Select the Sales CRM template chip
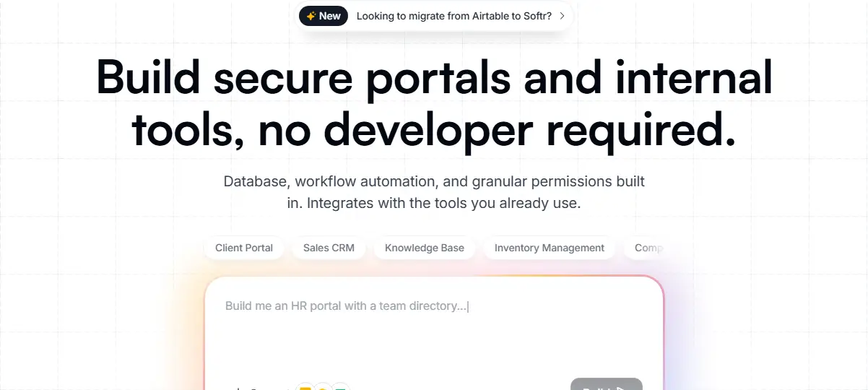Image resolution: width=868 pixels, height=390 pixels. tap(329, 248)
